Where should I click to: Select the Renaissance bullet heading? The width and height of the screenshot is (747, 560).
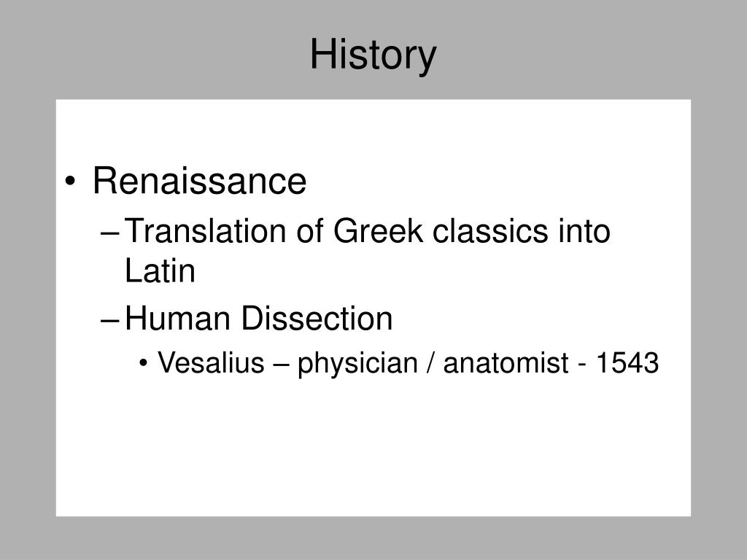point(199,181)
